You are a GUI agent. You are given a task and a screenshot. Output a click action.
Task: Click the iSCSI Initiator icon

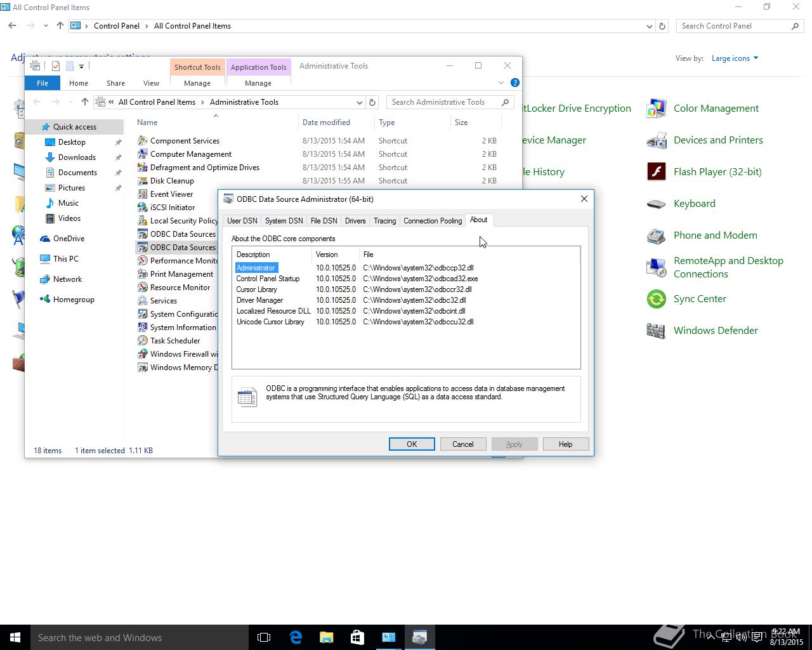click(x=143, y=208)
